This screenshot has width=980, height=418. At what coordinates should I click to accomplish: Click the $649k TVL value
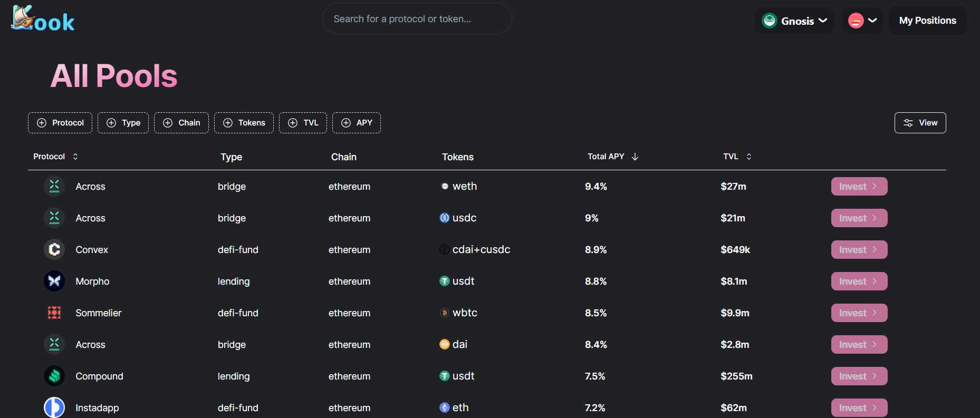pos(735,250)
